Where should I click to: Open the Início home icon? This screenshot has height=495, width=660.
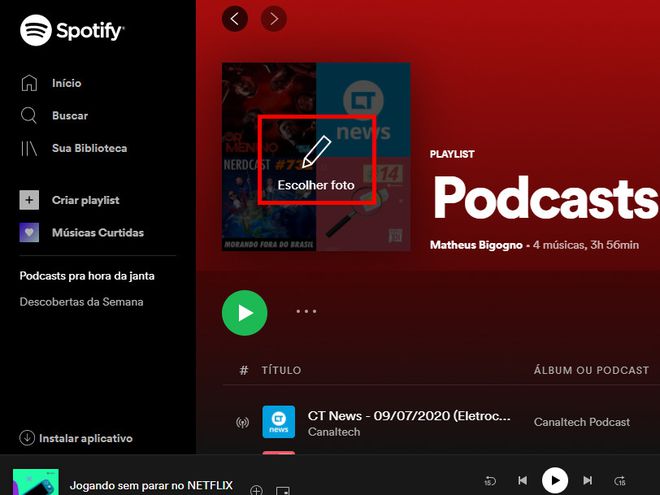29,83
